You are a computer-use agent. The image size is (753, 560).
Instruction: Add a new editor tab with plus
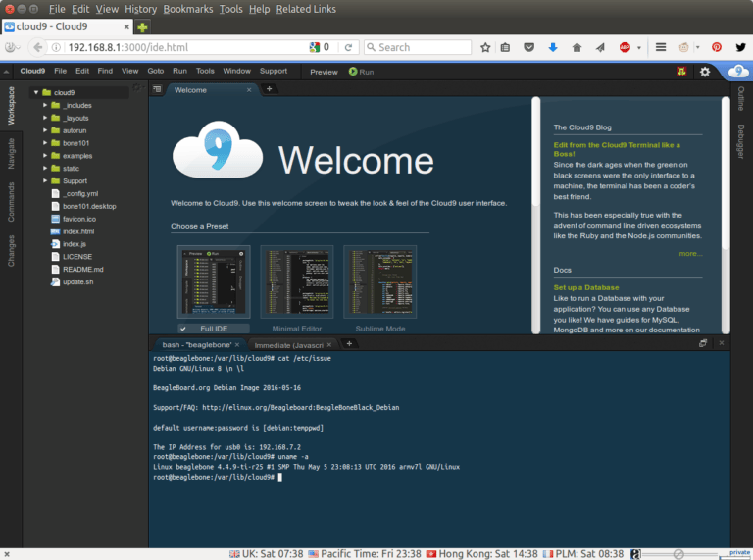click(x=269, y=89)
